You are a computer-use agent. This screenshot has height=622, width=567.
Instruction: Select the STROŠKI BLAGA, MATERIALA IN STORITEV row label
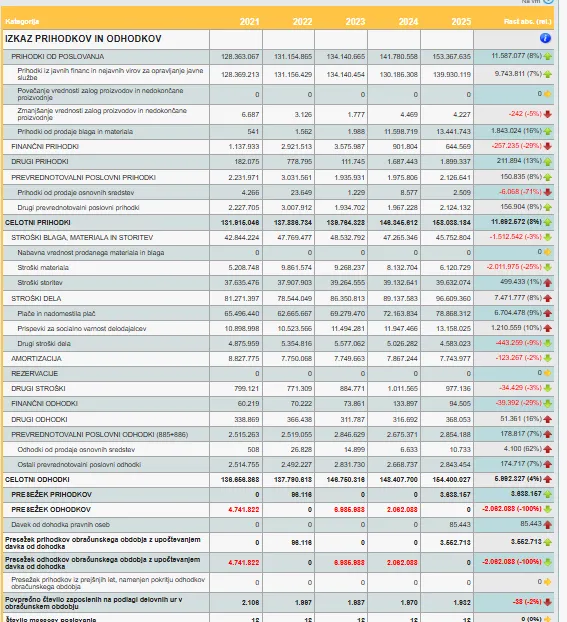[x=82, y=238]
